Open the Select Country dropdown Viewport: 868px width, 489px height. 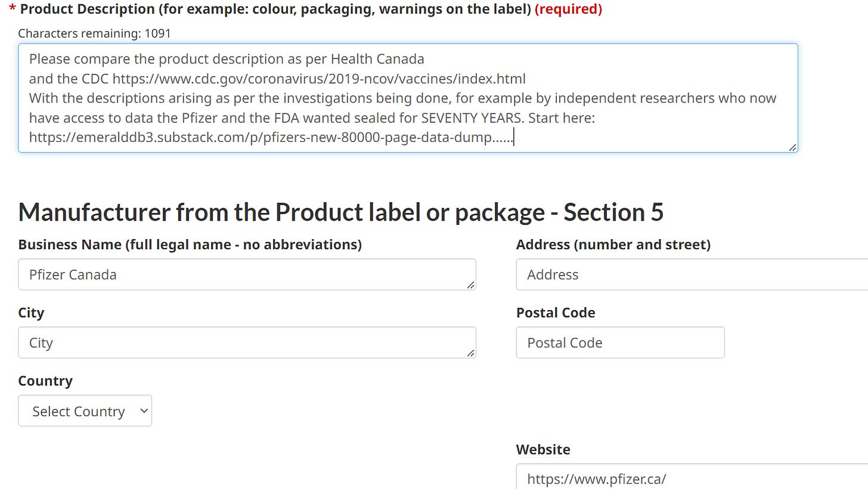click(85, 411)
